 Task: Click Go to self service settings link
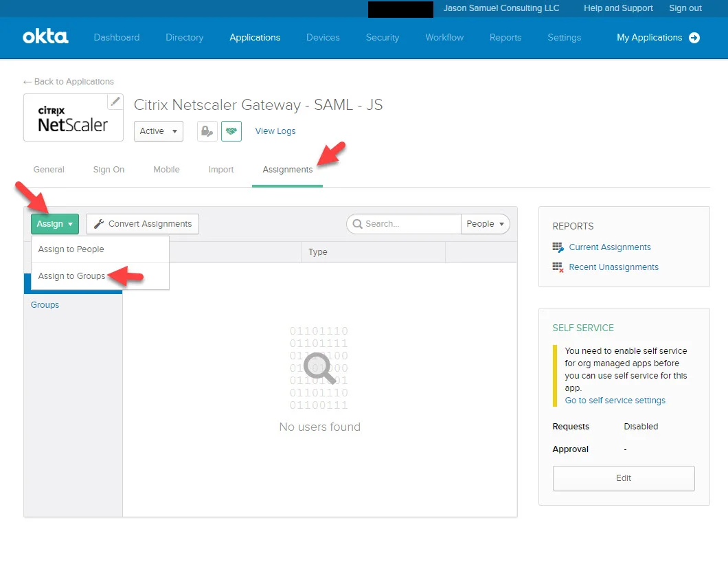point(615,401)
